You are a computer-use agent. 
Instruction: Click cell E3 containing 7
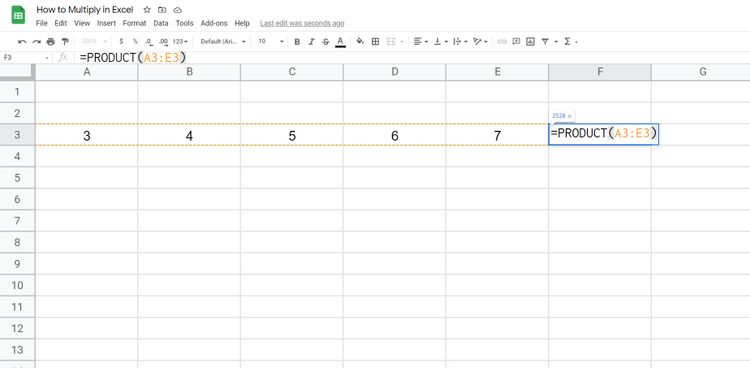497,135
